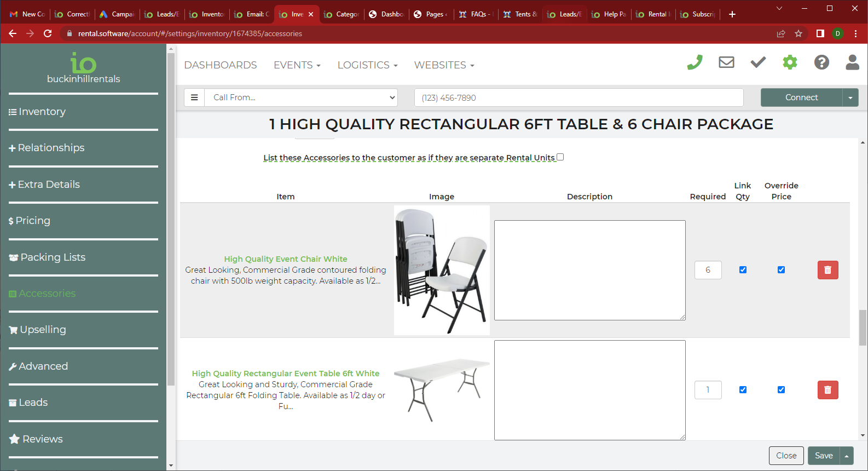
Task: Click the green phone call icon
Action: pos(695,63)
